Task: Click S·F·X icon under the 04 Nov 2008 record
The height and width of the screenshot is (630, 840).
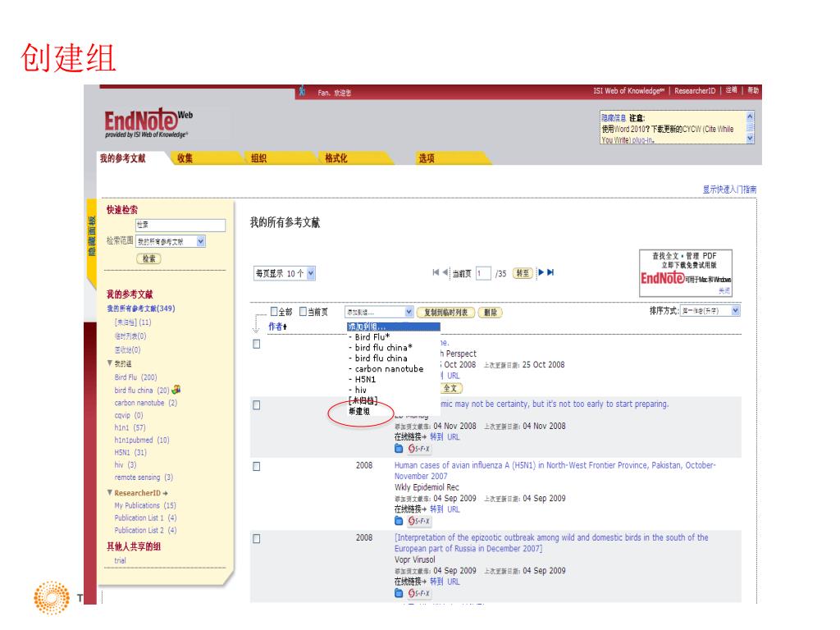Action: [x=419, y=449]
